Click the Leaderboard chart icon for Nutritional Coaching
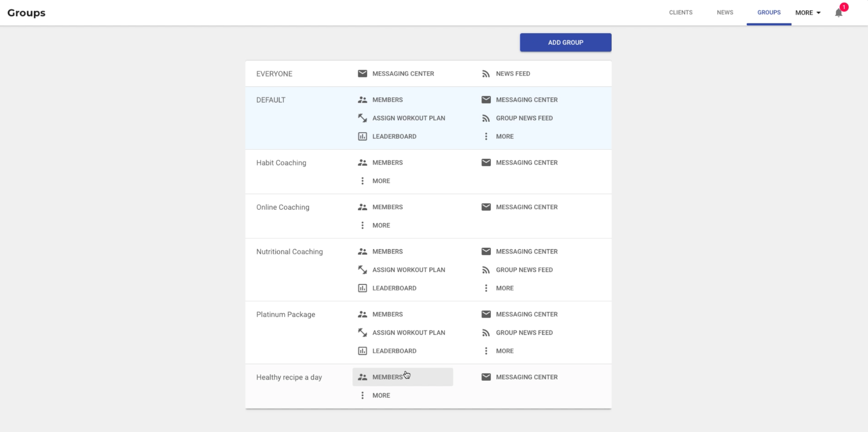Image resolution: width=868 pixels, height=432 pixels. [362, 288]
